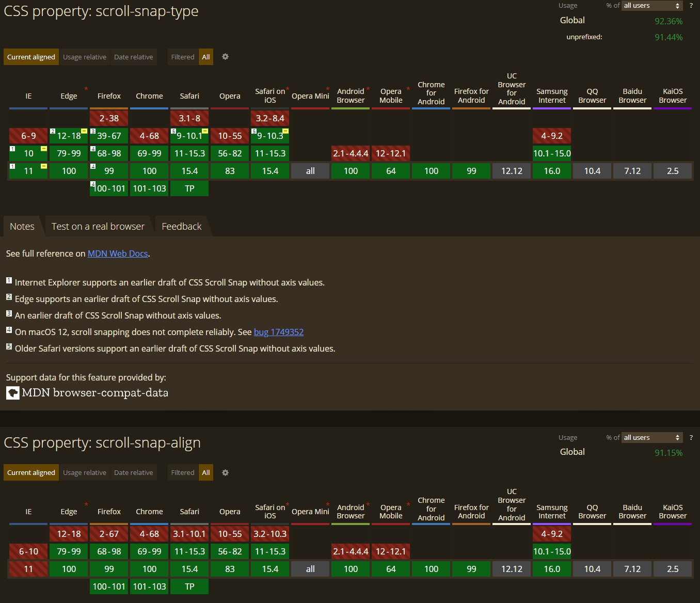Click Firefox 39-67 cell in scroll-snap-type table
This screenshot has height=603, width=700.
tap(109, 136)
